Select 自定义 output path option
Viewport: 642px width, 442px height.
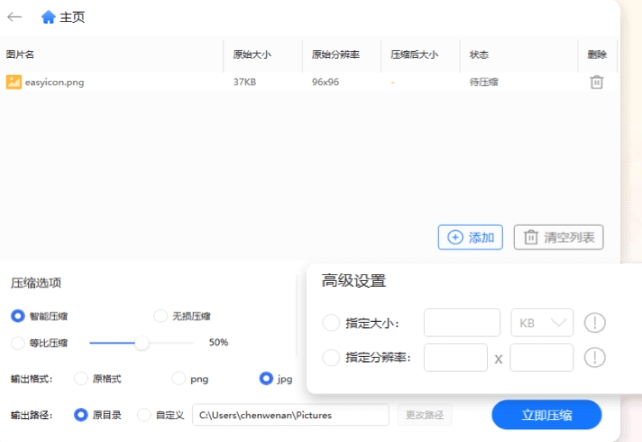click(x=144, y=415)
